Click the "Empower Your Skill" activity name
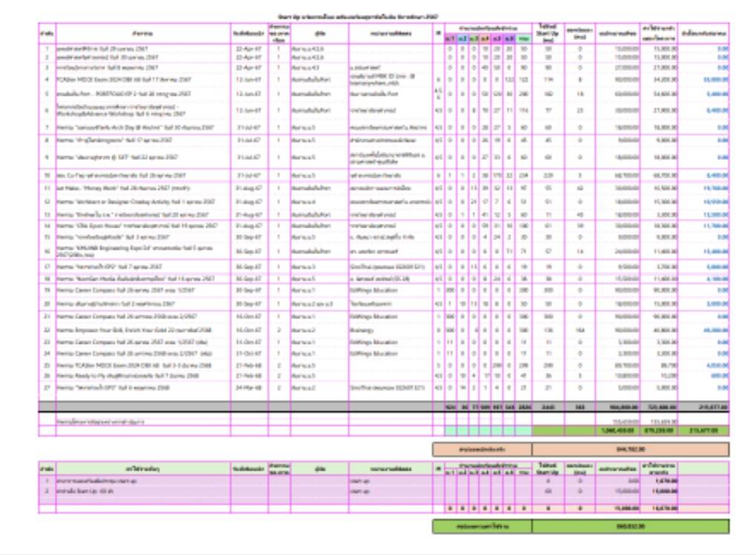Screen dimensions: 756x555 (x=134, y=330)
